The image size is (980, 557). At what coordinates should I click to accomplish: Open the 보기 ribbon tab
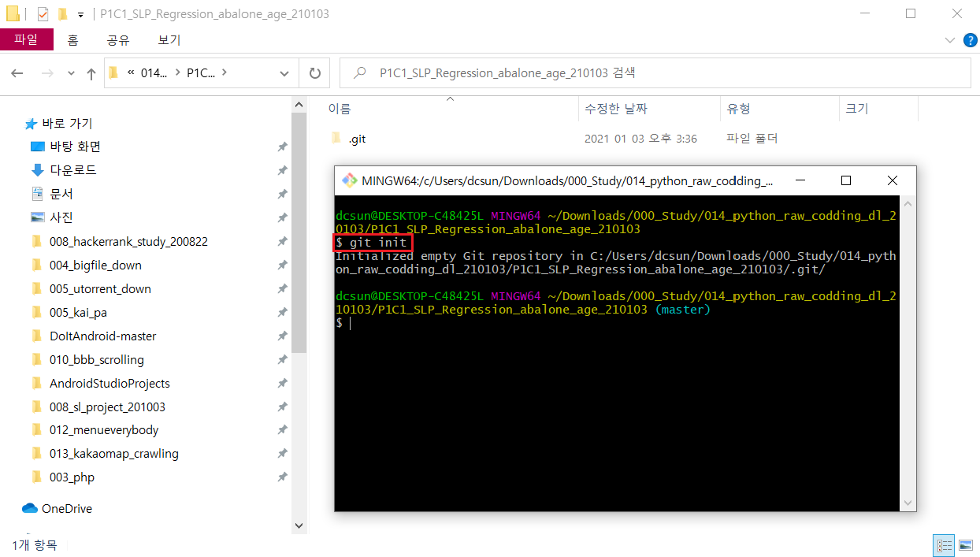(169, 40)
